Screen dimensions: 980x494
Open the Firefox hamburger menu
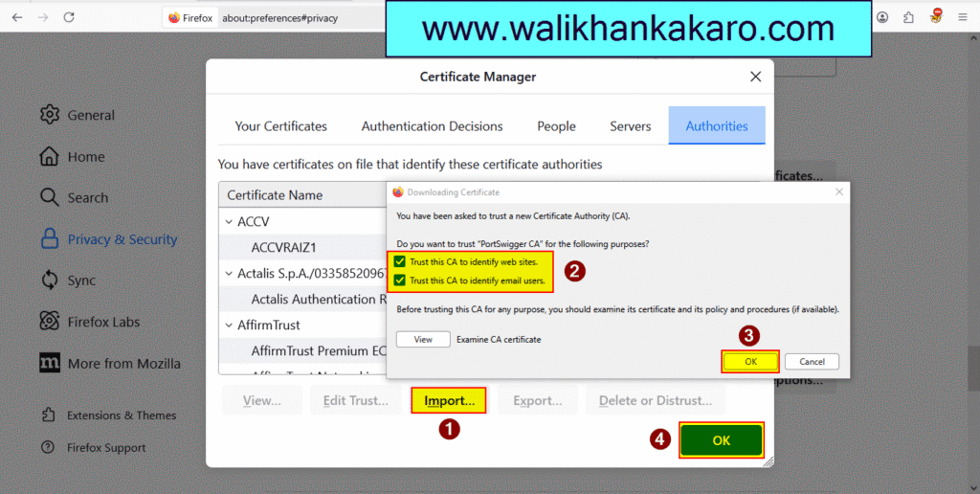pos(963,17)
